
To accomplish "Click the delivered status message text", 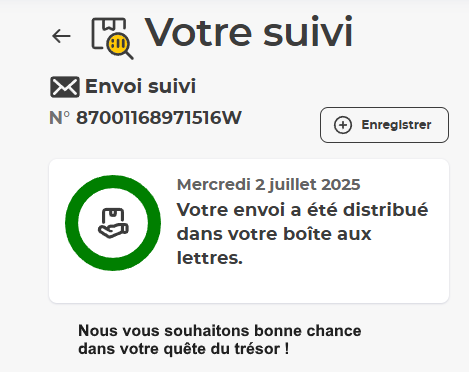I will [x=302, y=233].
